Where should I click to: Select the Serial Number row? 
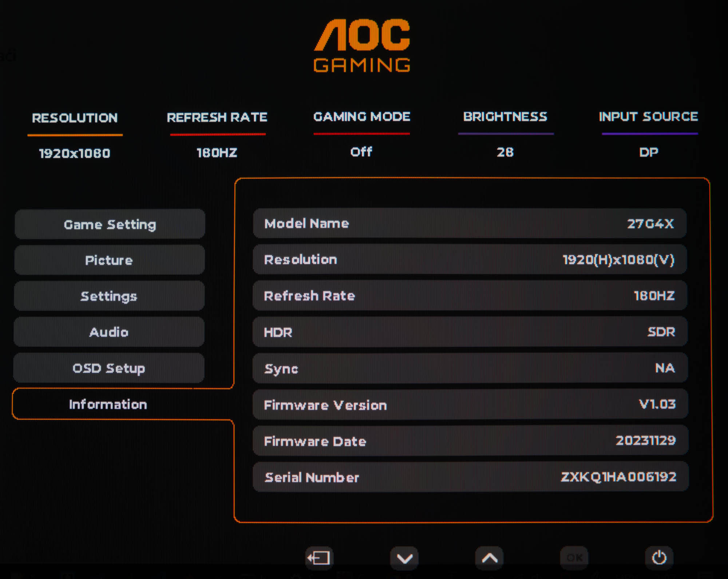tap(471, 477)
